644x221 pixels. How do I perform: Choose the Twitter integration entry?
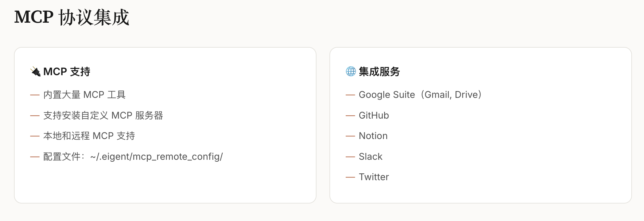[374, 177]
